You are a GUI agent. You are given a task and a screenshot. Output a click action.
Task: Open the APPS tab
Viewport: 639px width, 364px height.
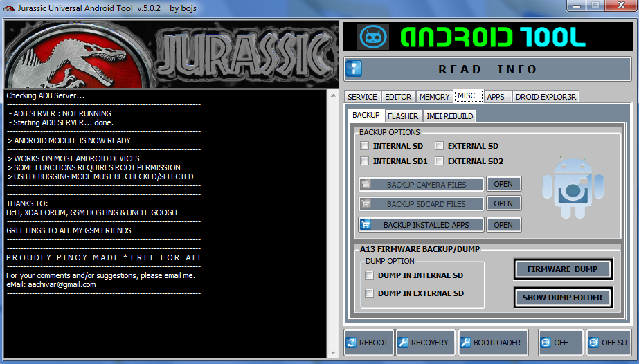[x=496, y=97]
